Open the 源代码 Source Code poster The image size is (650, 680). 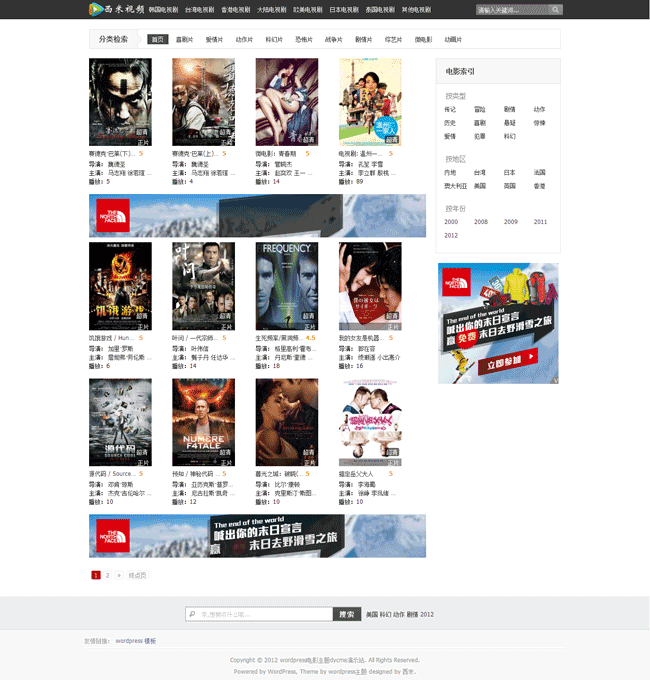(x=121, y=422)
